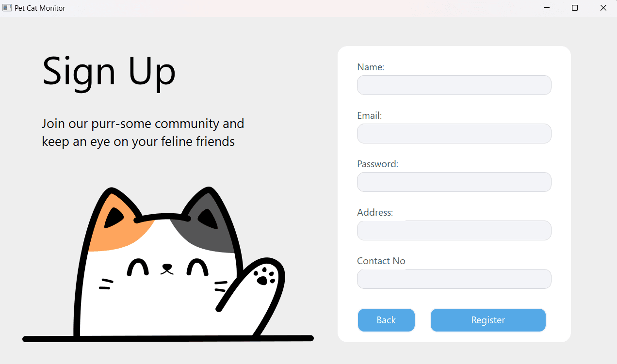Go back using the Back button
This screenshot has width=617, height=364.
click(386, 320)
